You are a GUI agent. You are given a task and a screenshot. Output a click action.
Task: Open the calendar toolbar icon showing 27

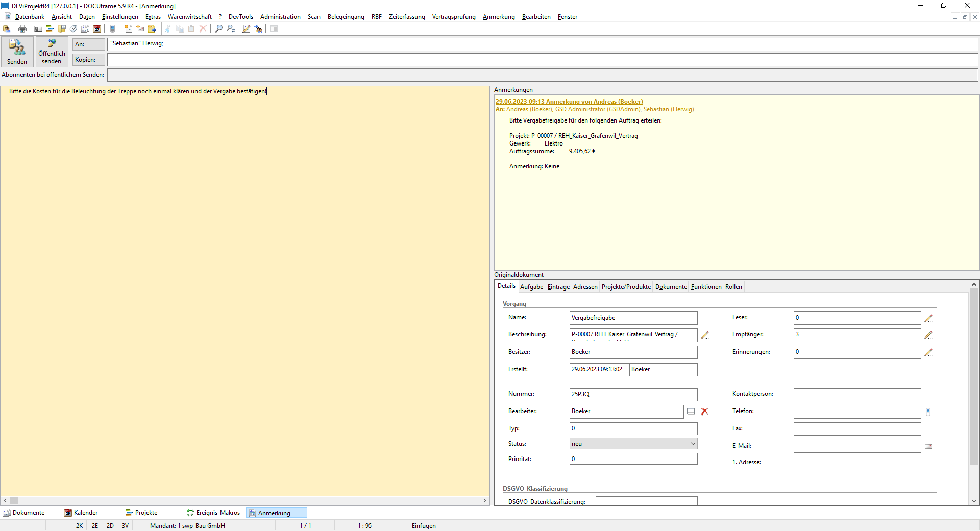pyautogui.click(x=97, y=29)
